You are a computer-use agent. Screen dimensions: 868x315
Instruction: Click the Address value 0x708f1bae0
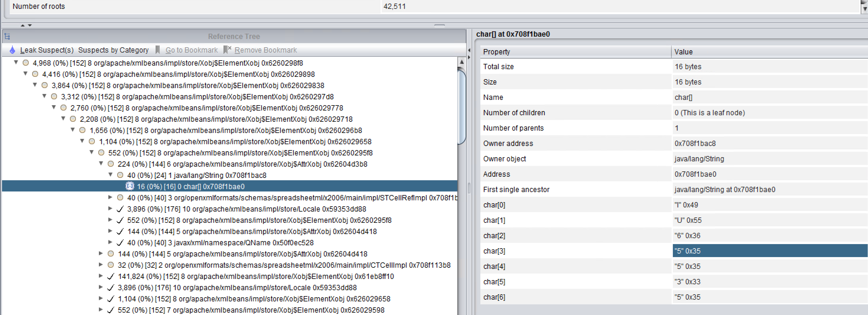(x=695, y=174)
